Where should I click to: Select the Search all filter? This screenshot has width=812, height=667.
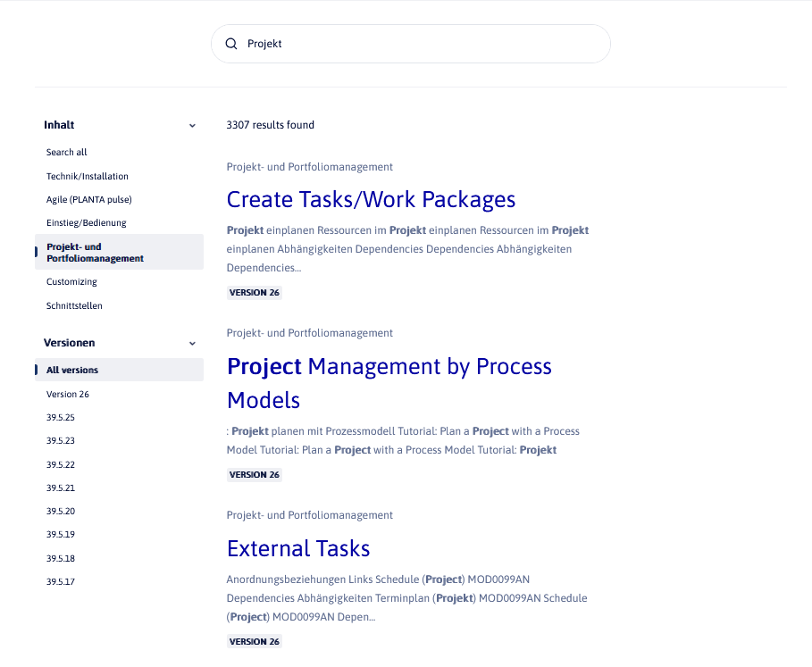pos(67,153)
